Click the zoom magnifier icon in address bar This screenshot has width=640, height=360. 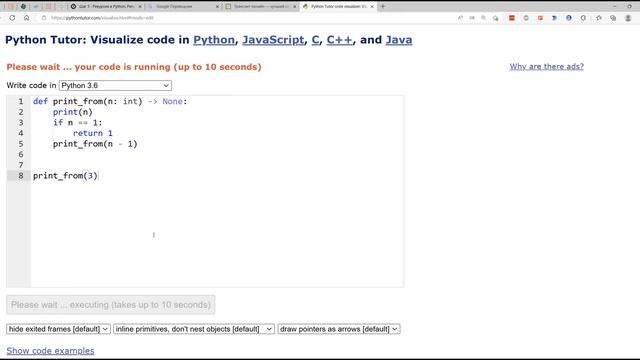pos(483,18)
